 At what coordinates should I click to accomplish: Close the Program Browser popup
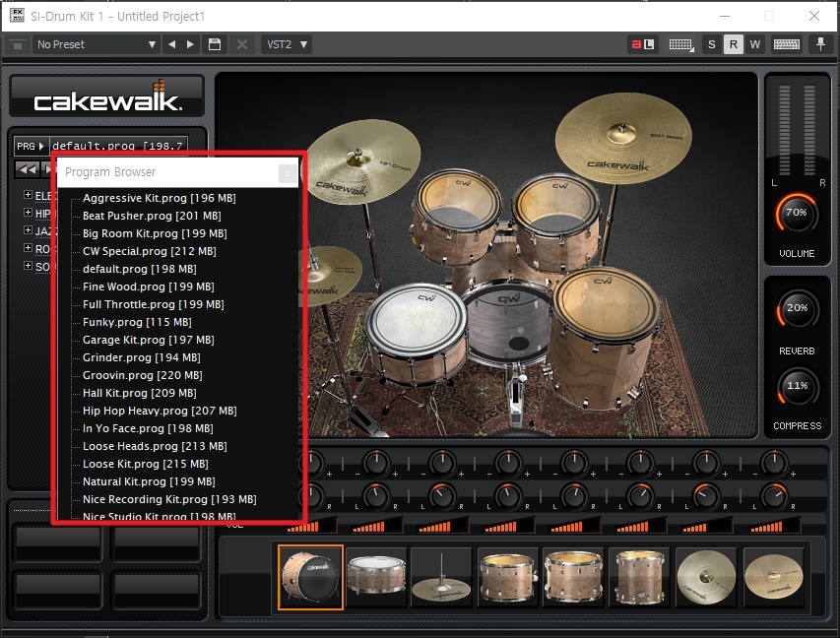pyautogui.click(x=288, y=173)
